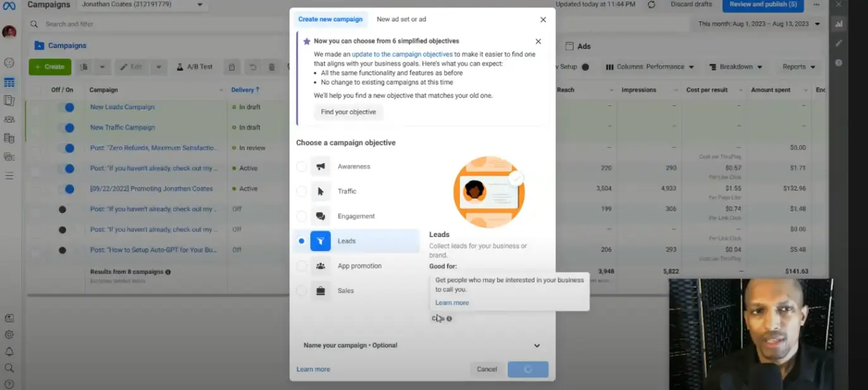This screenshot has width=868, height=390.
Task: Switch to the New ad set or ad tab
Action: pyautogui.click(x=401, y=19)
